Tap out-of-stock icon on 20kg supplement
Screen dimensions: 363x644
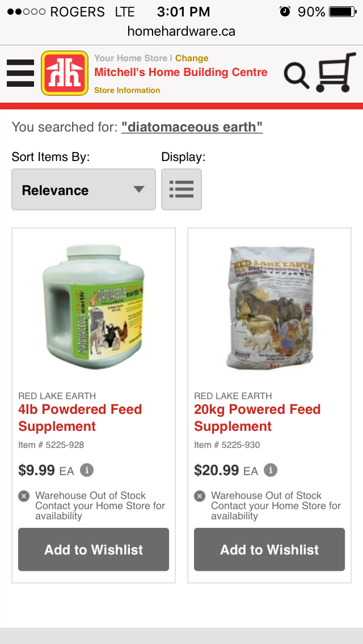click(200, 496)
